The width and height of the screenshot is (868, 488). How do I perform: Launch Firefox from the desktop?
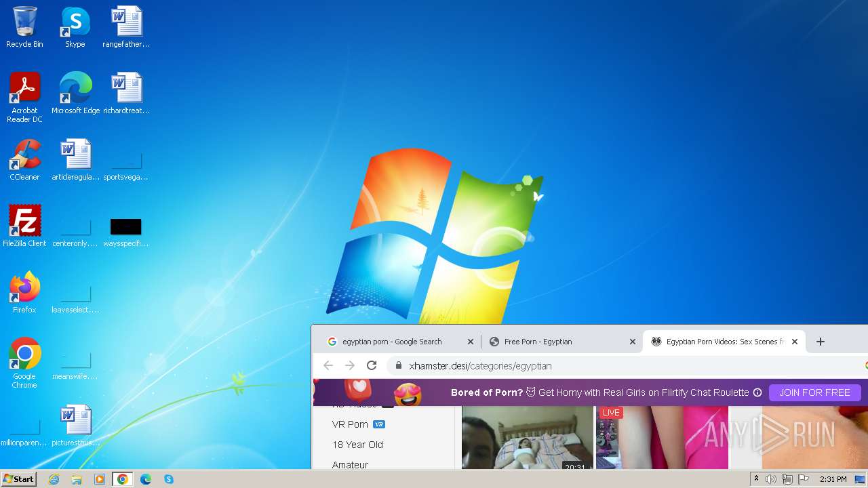tap(24, 292)
